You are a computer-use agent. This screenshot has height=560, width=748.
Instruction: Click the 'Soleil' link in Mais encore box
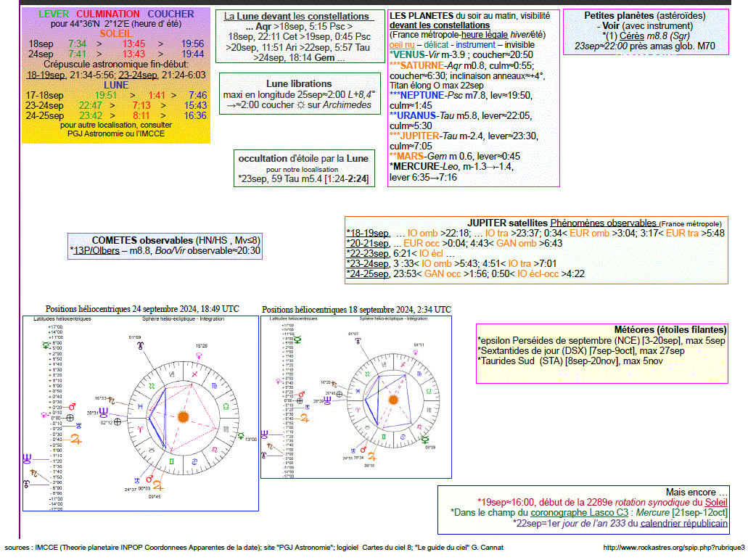click(x=716, y=502)
